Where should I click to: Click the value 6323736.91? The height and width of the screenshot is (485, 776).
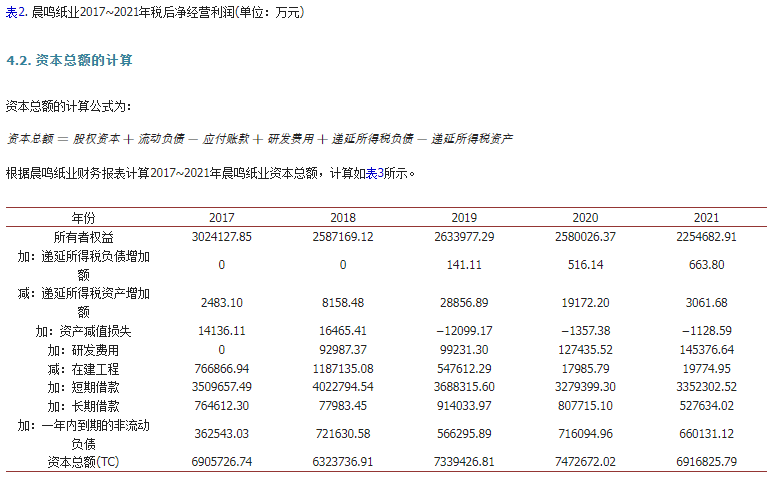pyautogui.click(x=343, y=462)
